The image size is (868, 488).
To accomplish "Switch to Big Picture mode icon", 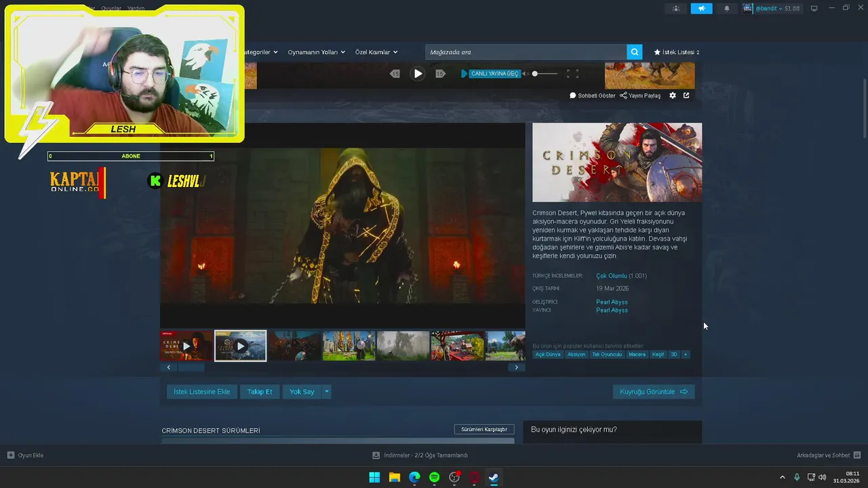I will tap(814, 8).
